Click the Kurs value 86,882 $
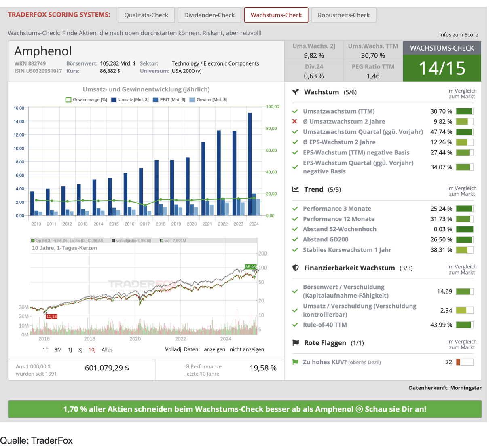495x448 pixels. click(x=110, y=71)
